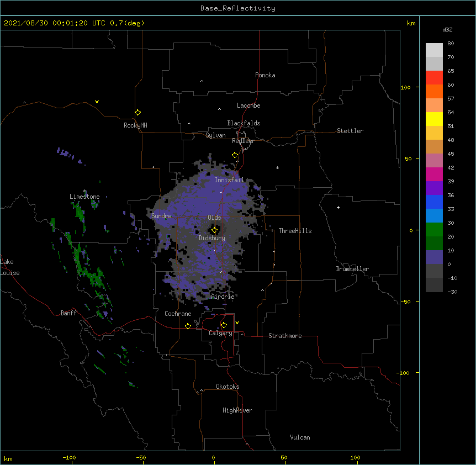
Task: Click the yellow diamond marker west of Calgary
Action: [x=188, y=326]
